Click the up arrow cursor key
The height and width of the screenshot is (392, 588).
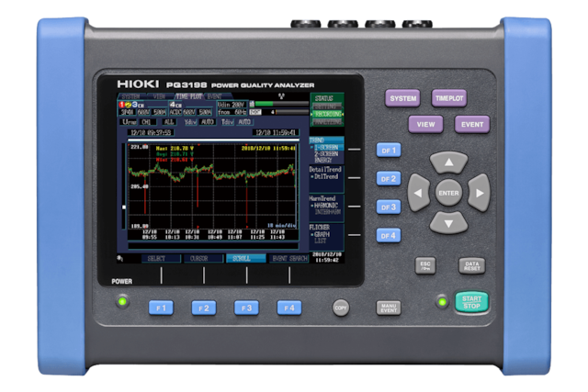(448, 162)
